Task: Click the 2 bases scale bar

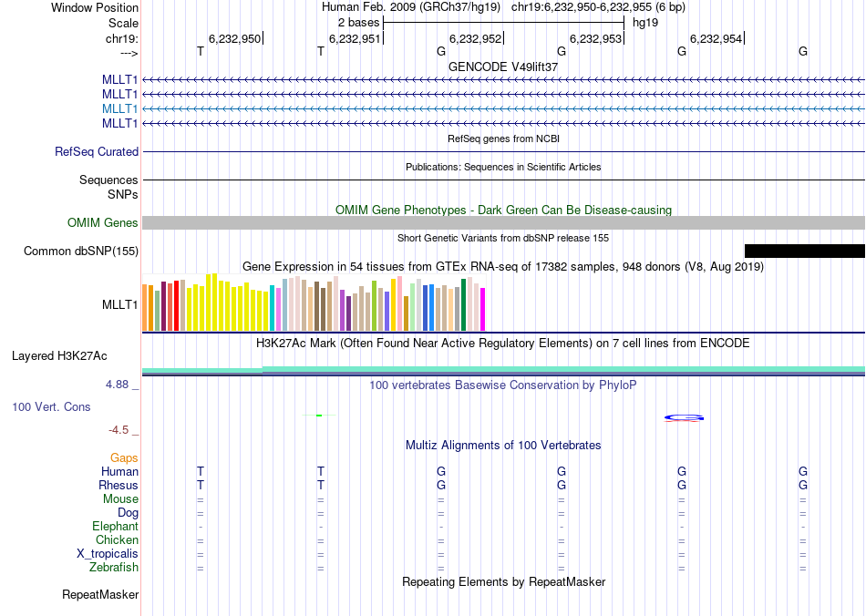Action: (503, 23)
